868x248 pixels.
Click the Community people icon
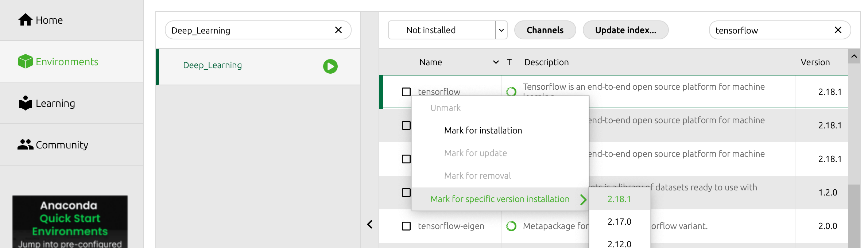click(x=25, y=145)
